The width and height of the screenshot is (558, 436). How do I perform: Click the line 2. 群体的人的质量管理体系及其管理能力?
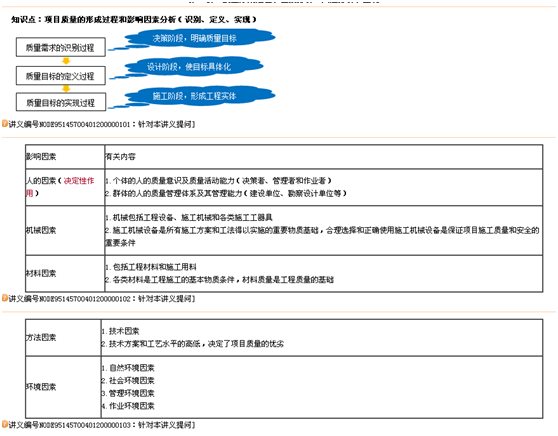click(x=225, y=193)
